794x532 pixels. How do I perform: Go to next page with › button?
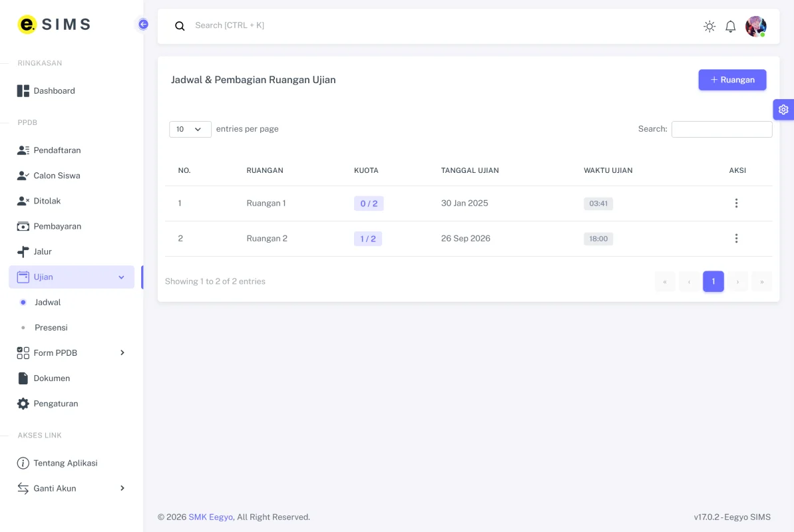pyautogui.click(x=737, y=281)
